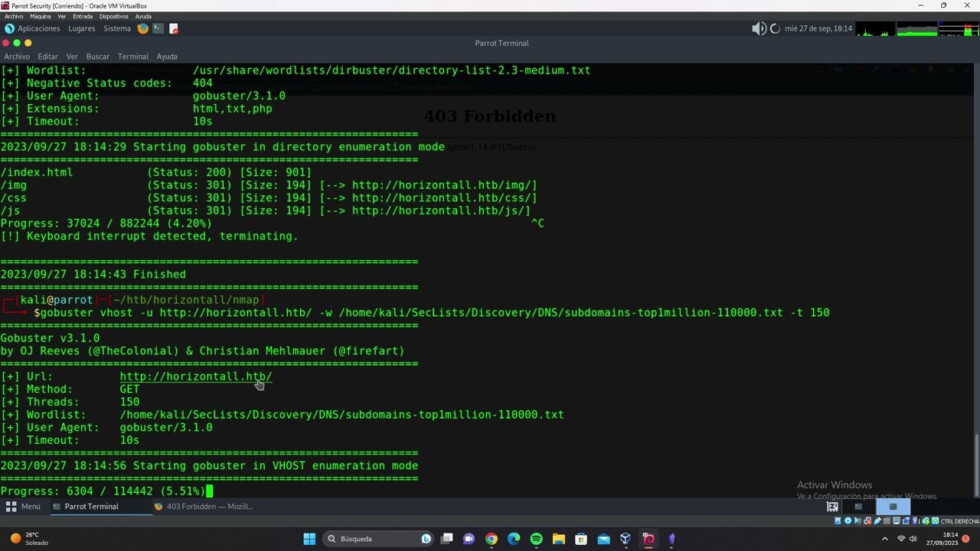The height and width of the screenshot is (551, 980).
Task: Open the Terminal menu in terminal menubar
Action: point(132,57)
